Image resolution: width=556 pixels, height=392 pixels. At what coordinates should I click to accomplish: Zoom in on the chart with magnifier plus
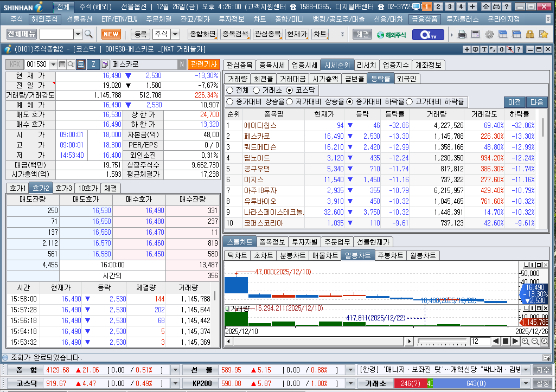(x=526, y=342)
